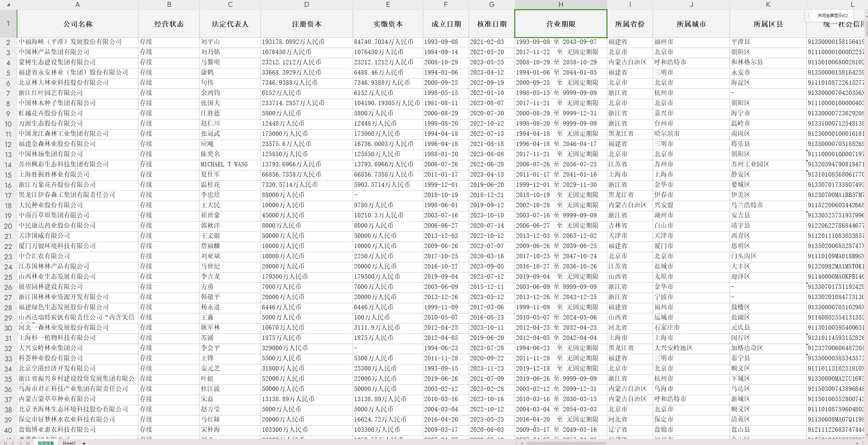
Task: Click the 核准日期 header cell
Action: point(492,24)
